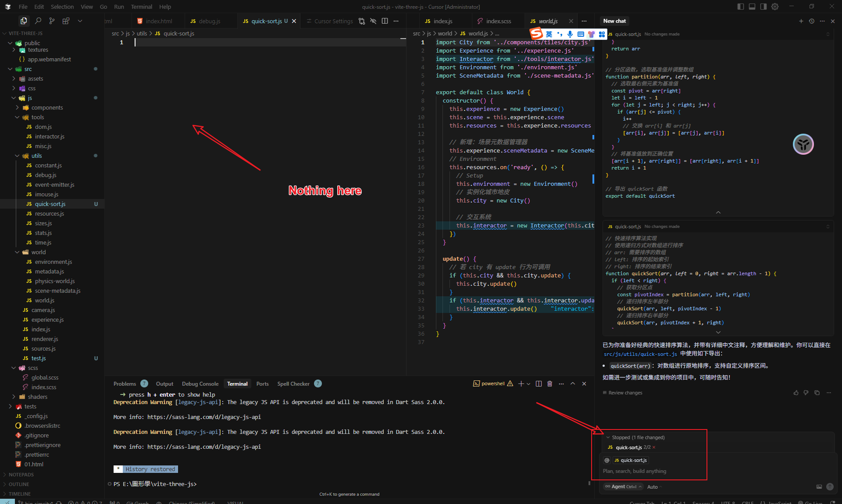Kill the powershell terminal via trash icon
This screenshot has width=842, height=504.
pos(549,384)
